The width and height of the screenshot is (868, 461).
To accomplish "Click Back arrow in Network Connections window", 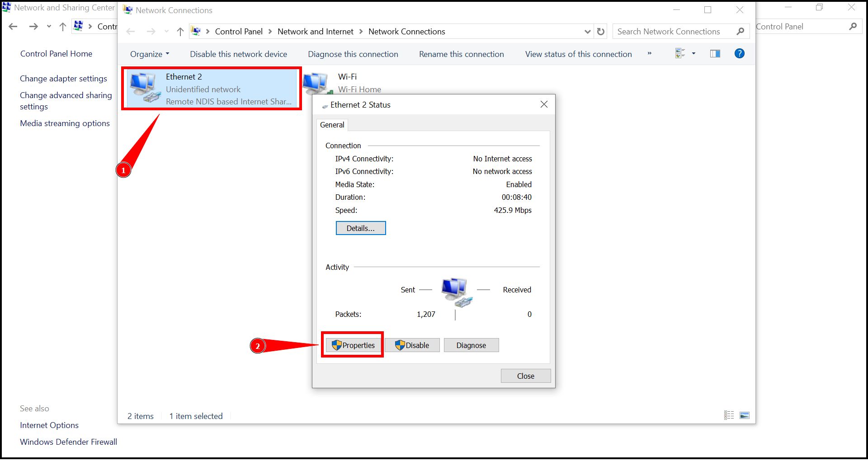I will pos(131,32).
